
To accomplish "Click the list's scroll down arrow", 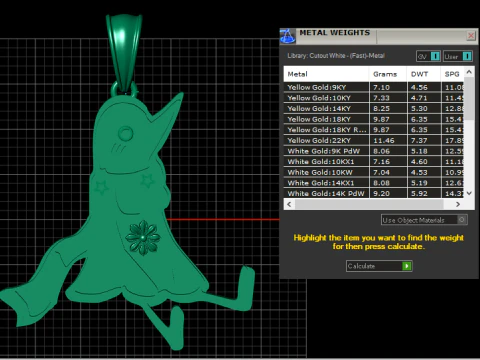I will click(x=469, y=193).
